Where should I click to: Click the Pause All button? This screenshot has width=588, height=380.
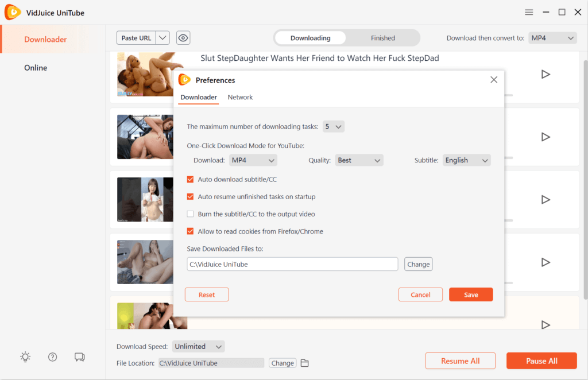(x=541, y=361)
